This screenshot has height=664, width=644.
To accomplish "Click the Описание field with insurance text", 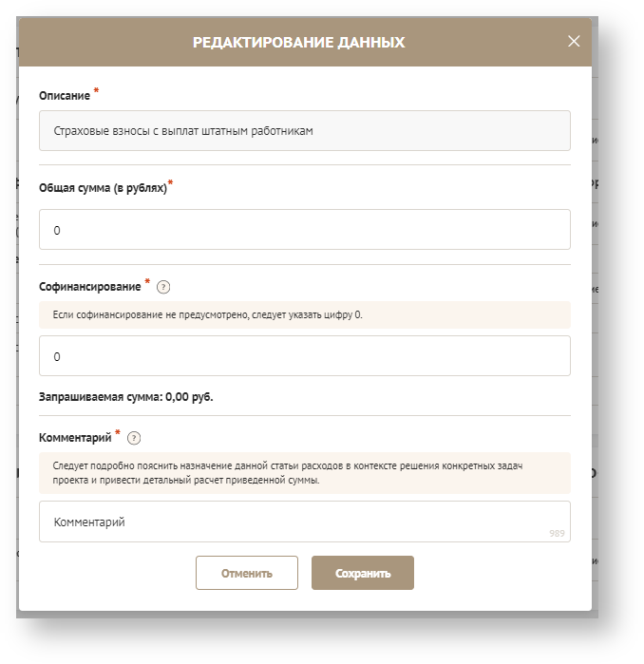I will [304, 131].
